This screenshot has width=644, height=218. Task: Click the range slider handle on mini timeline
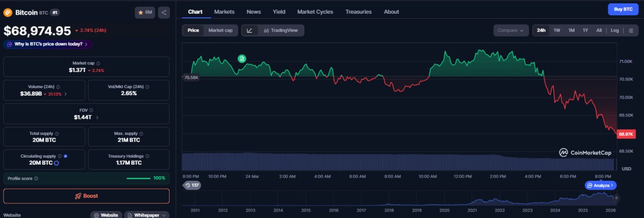(616, 198)
